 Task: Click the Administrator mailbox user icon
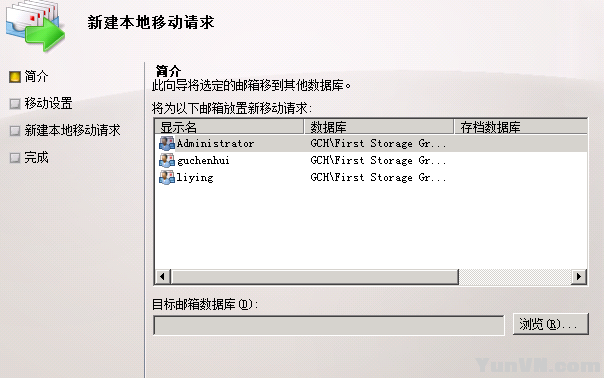pos(167,143)
